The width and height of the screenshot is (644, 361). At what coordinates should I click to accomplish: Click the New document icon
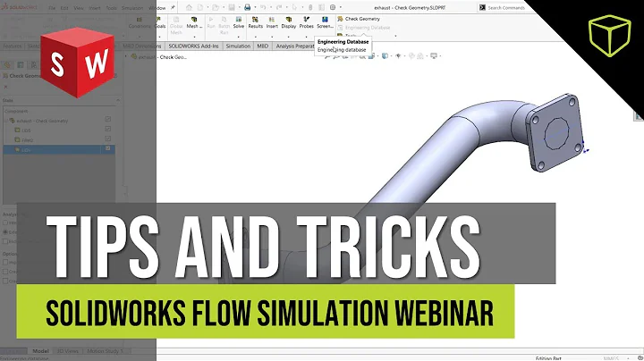[x=200, y=7]
